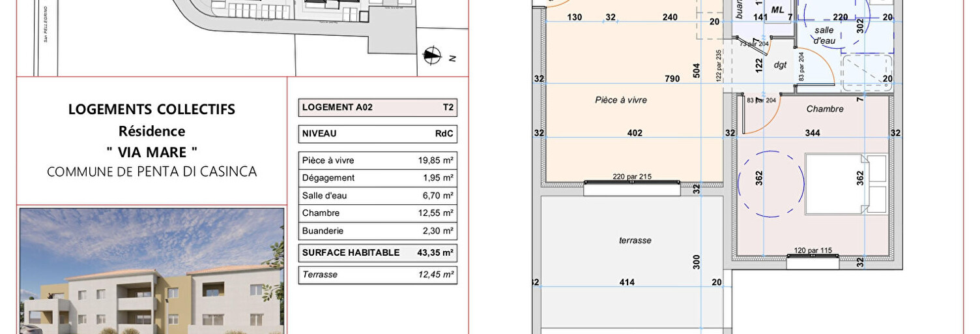Select the 120 par 115 bedroom window
This screenshot has height=334, width=980.
click(x=812, y=260)
